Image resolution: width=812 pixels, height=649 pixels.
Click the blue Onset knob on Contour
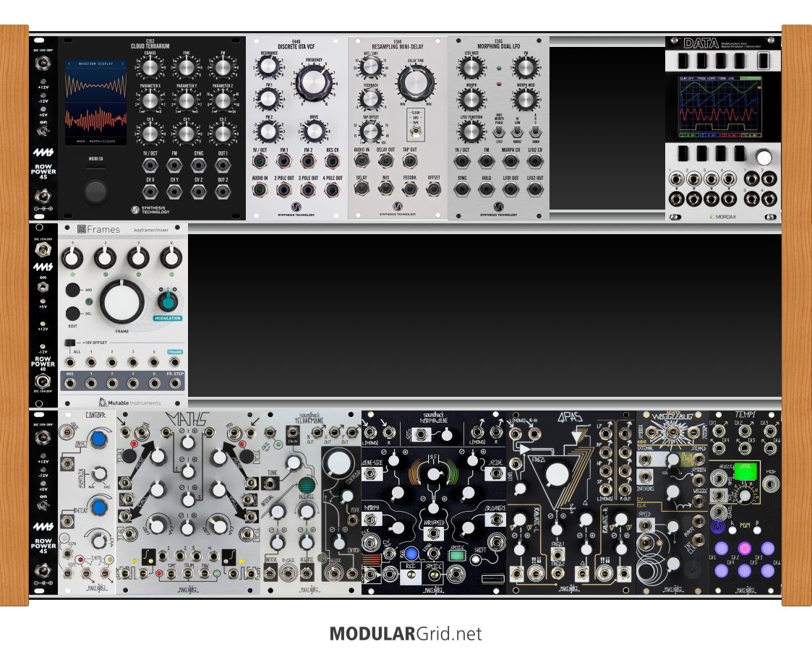coord(98,439)
